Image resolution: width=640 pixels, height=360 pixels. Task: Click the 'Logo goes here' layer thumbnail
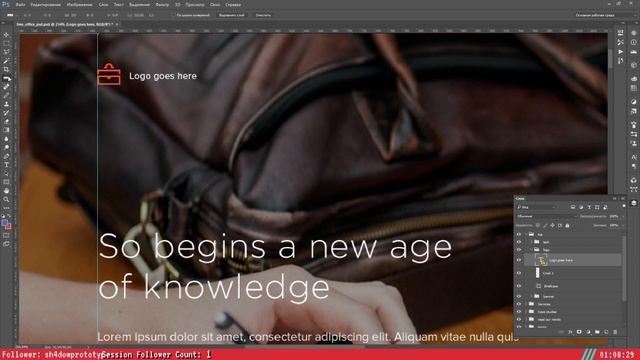point(541,260)
